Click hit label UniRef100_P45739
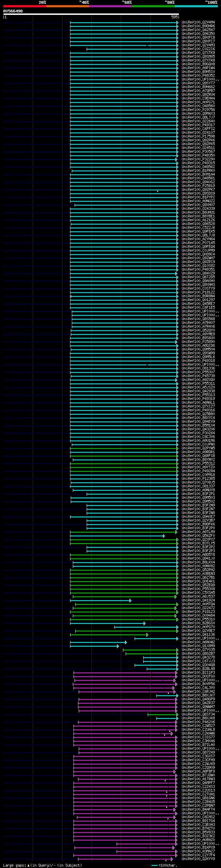 pyautogui.click(x=198, y=376)
